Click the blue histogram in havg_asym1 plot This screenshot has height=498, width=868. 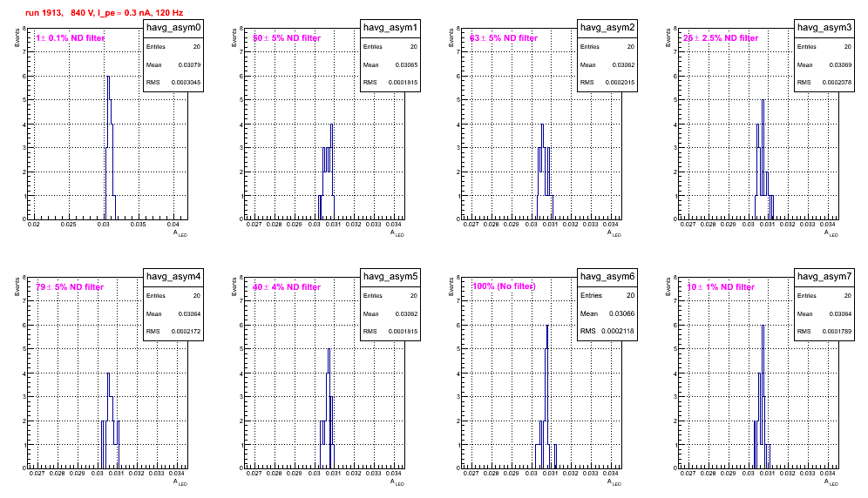[x=327, y=172]
